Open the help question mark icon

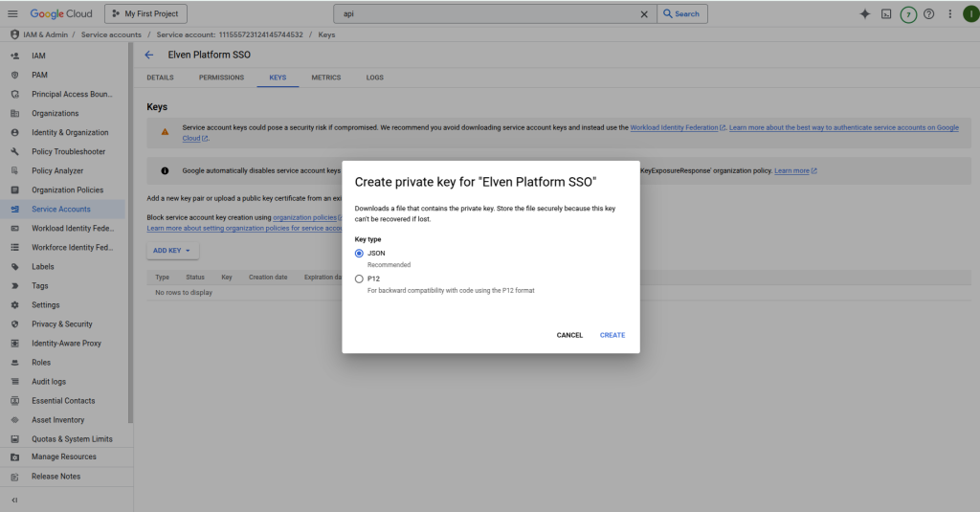click(928, 14)
